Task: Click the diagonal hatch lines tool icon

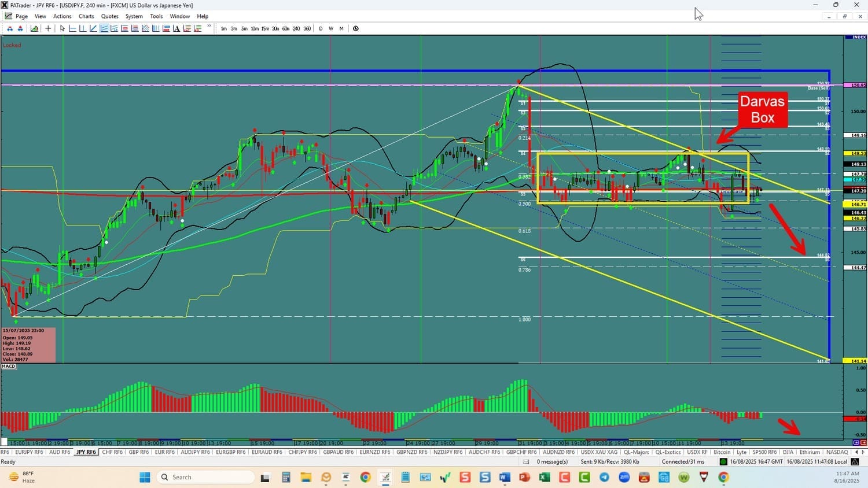Action: 145,28
